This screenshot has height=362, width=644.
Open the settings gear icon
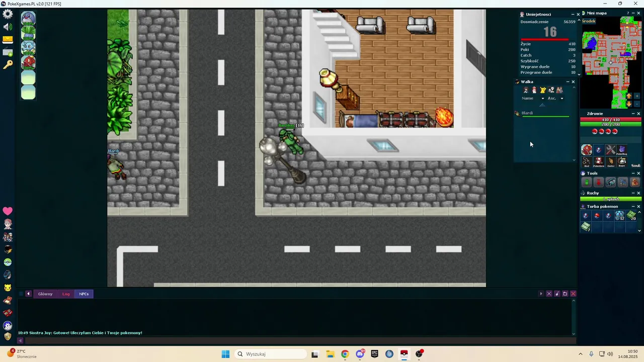pos(8,15)
